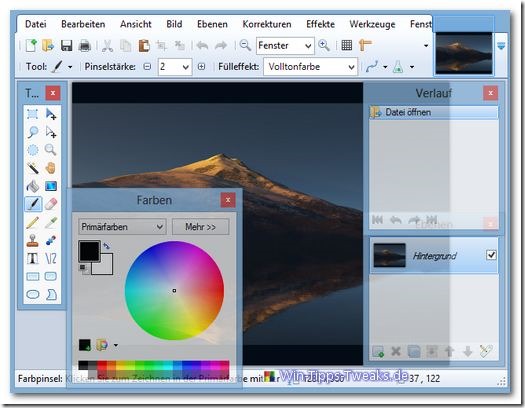Open the Effekte menu
This screenshot has height=408, width=525.
320,24
